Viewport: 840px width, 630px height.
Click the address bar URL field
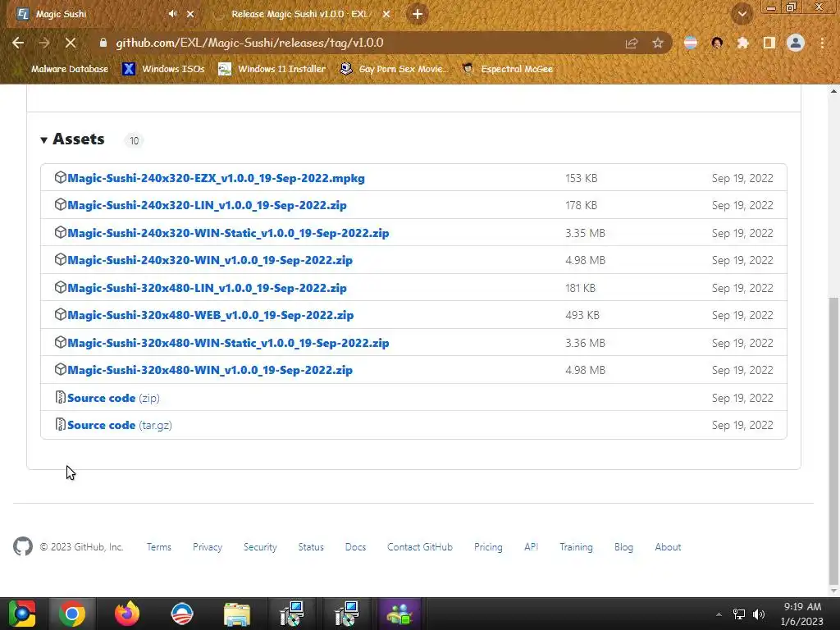364,43
